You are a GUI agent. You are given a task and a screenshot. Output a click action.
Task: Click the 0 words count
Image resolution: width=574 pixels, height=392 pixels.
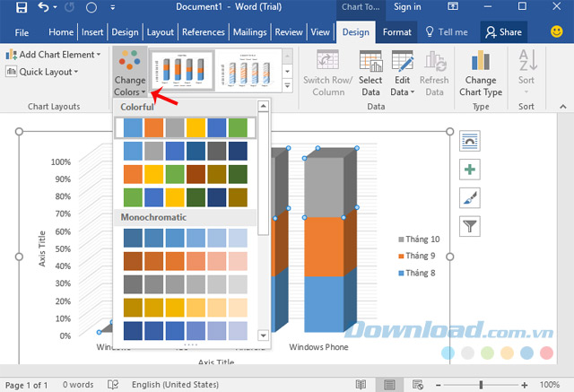point(78,385)
